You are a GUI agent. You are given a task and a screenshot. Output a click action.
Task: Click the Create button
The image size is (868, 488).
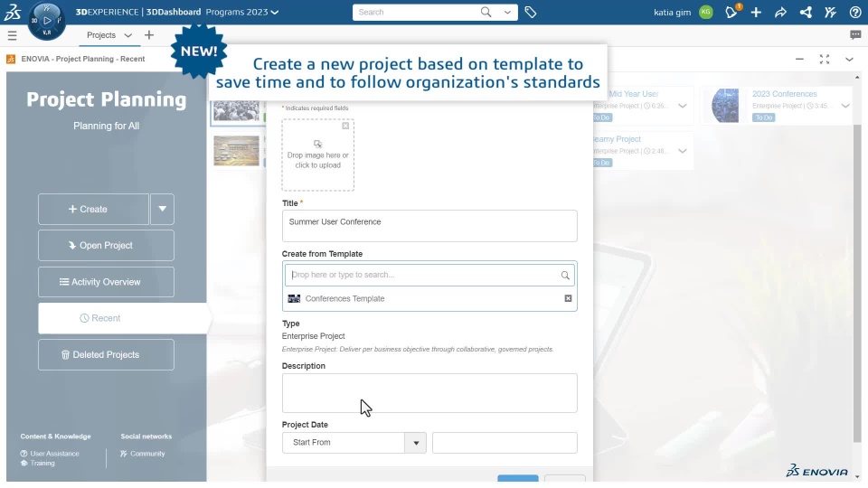pyautogui.click(x=93, y=209)
